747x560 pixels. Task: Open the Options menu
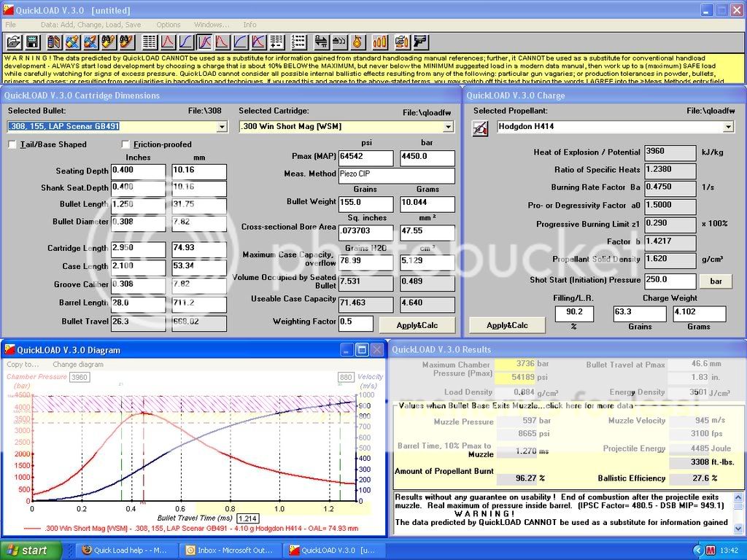169,25
